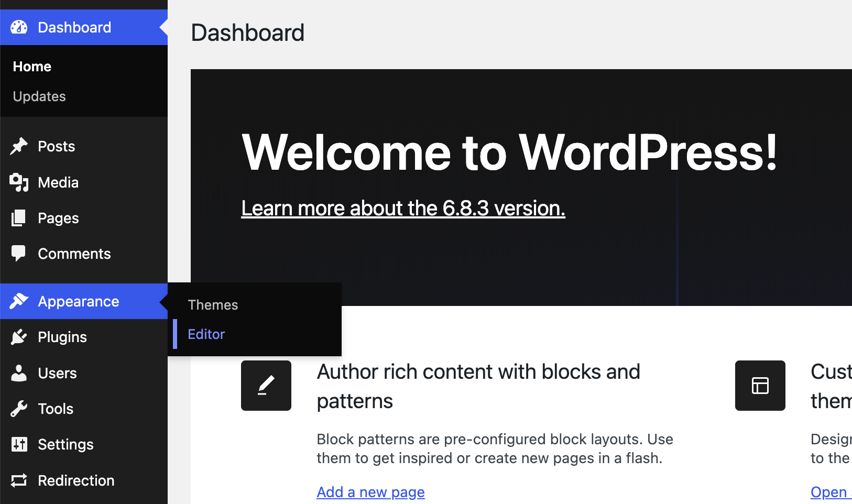This screenshot has width=852, height=504.
Task: Open Media via its camera icon
Action: point(19,182)
